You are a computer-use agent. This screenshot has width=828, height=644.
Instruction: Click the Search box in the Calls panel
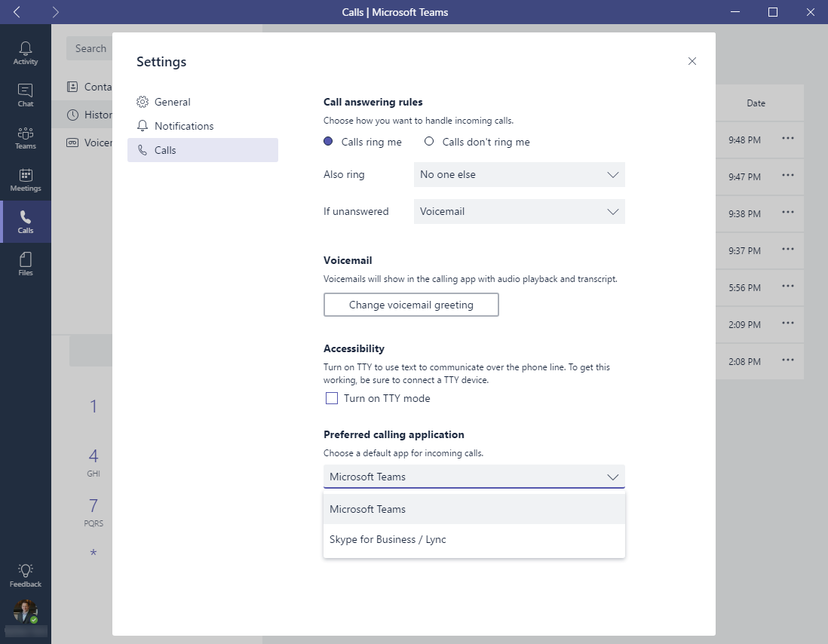pos(89,48)
